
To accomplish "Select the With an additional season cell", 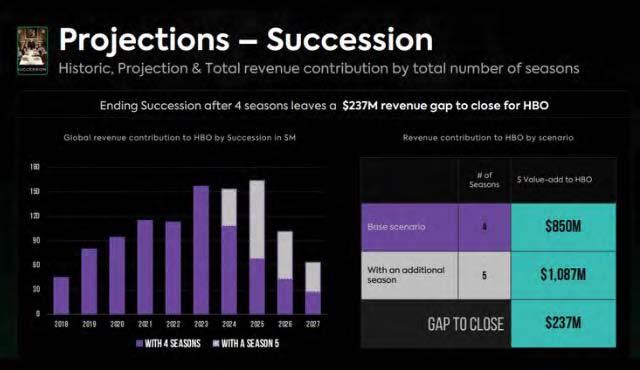I will pos(409,275).
